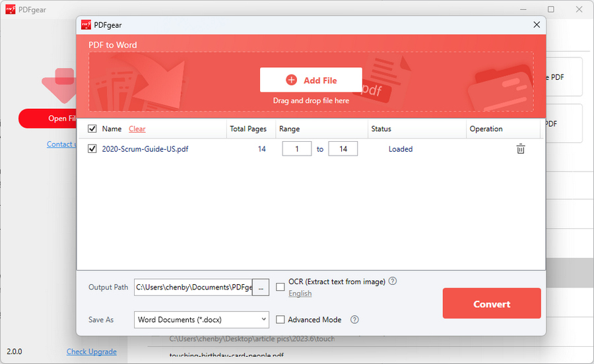The width and height of the screenshot is (594, 364).
Task: Browse output path with the ellipsis button
Action: [261, 288]
